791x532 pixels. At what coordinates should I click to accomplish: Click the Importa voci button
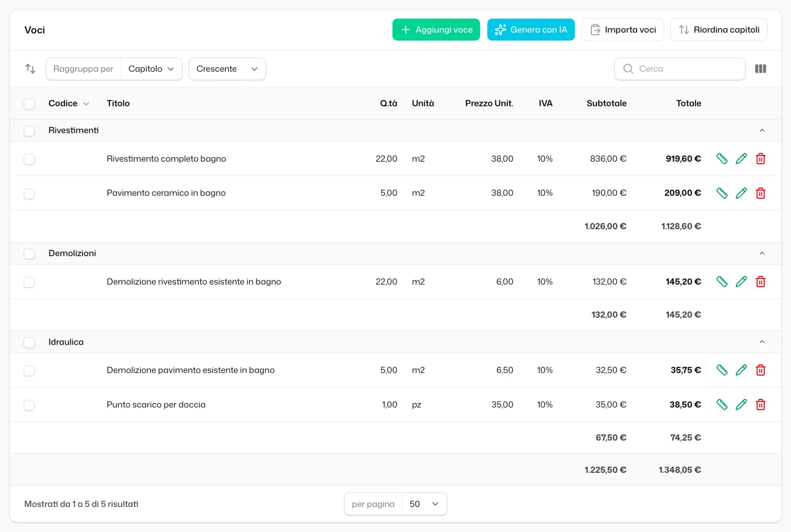[x=623, y=30]
